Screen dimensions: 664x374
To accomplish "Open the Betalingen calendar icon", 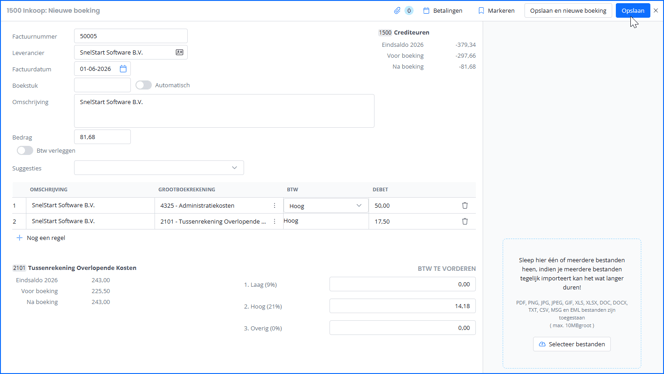I will (426, 11).
